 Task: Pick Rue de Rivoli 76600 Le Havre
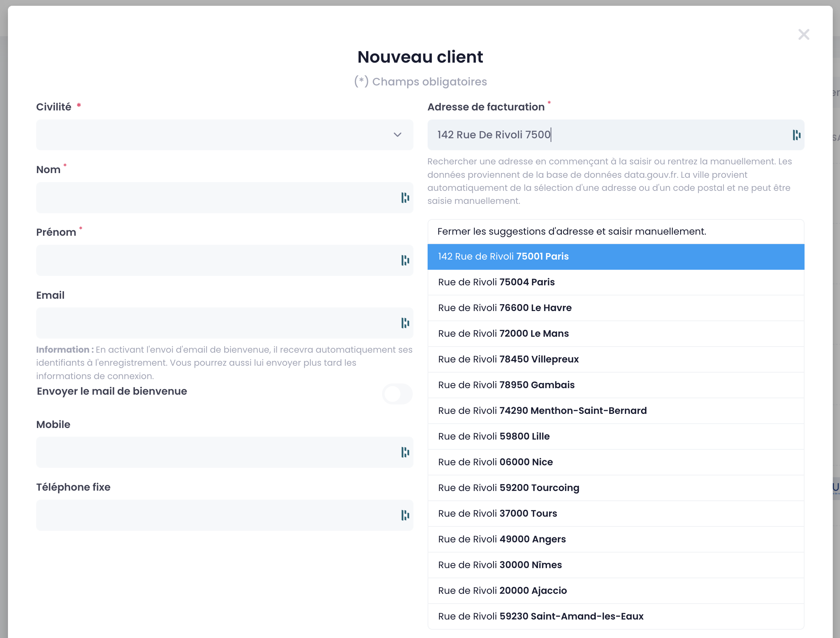(615, 308)
